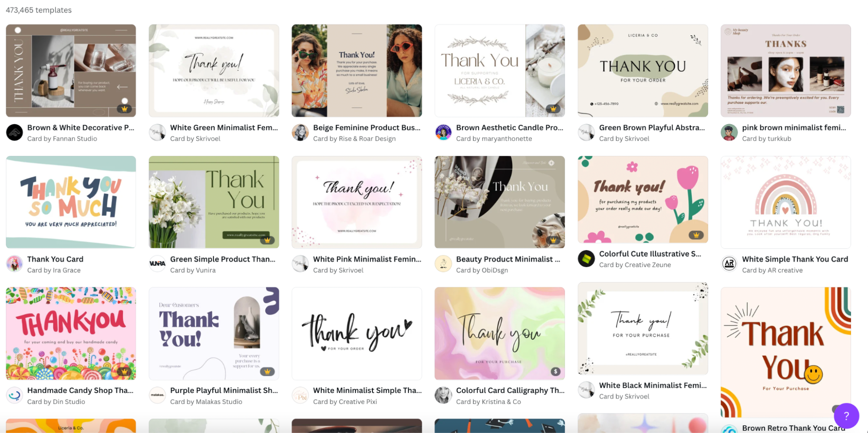Click Green Brown Playful Abstract title

coord(652,127)
